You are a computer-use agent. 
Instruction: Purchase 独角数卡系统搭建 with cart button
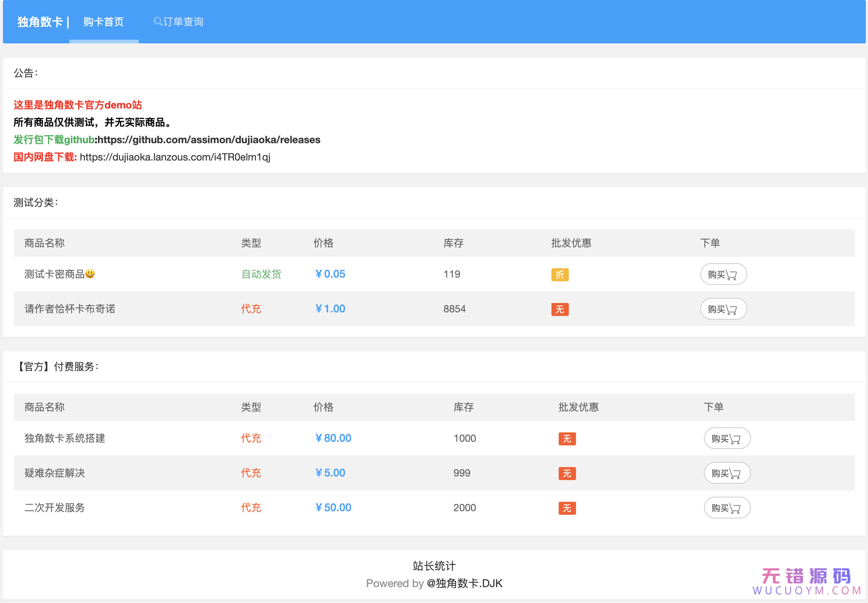(727, 438)
